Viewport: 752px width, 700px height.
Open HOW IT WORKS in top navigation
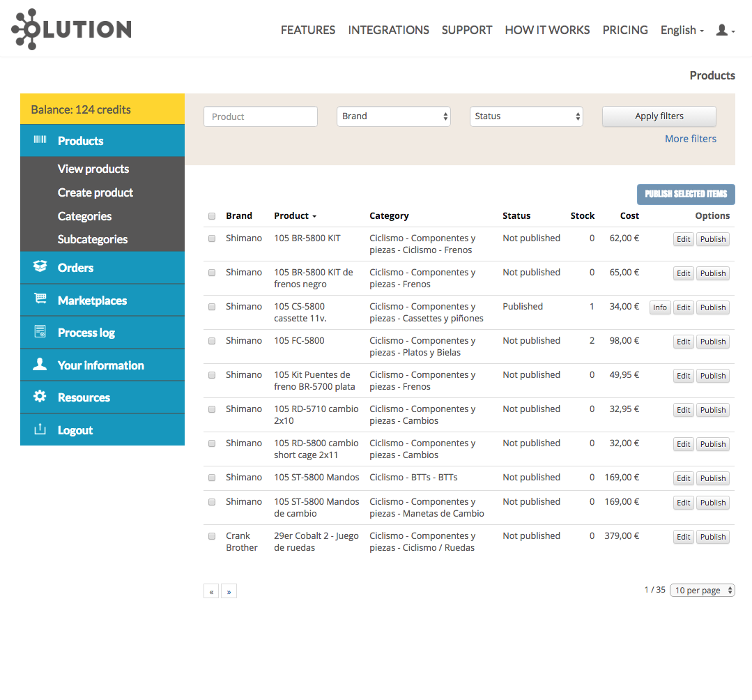[547, 30]
